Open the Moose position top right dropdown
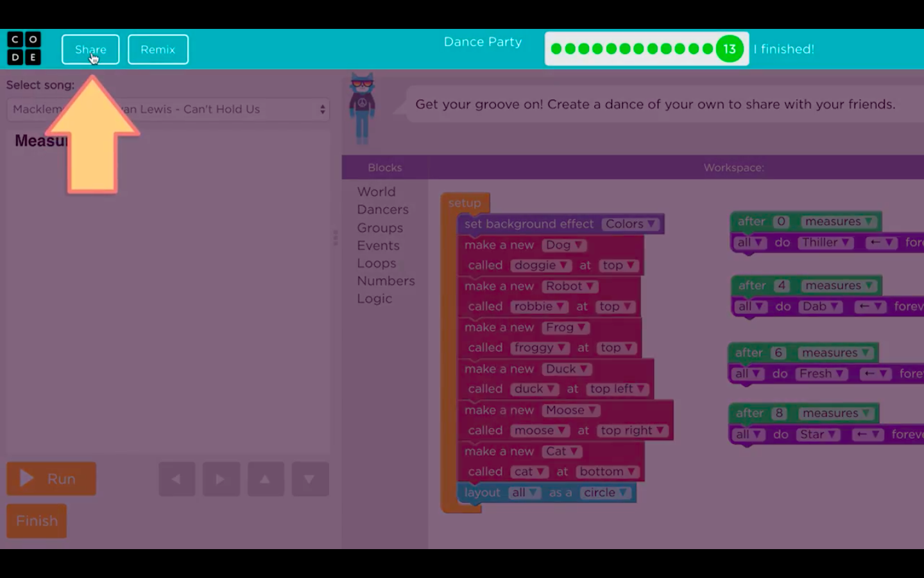 point(632,430)
